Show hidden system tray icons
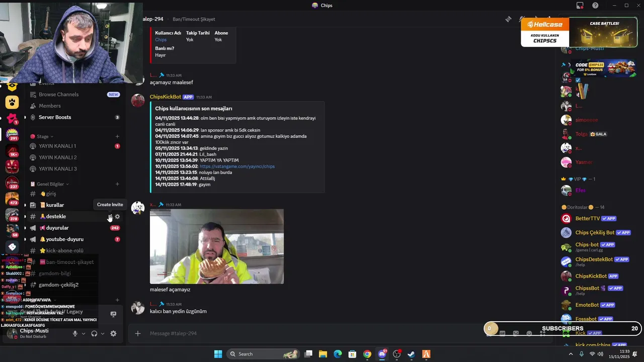 point(571,354)
